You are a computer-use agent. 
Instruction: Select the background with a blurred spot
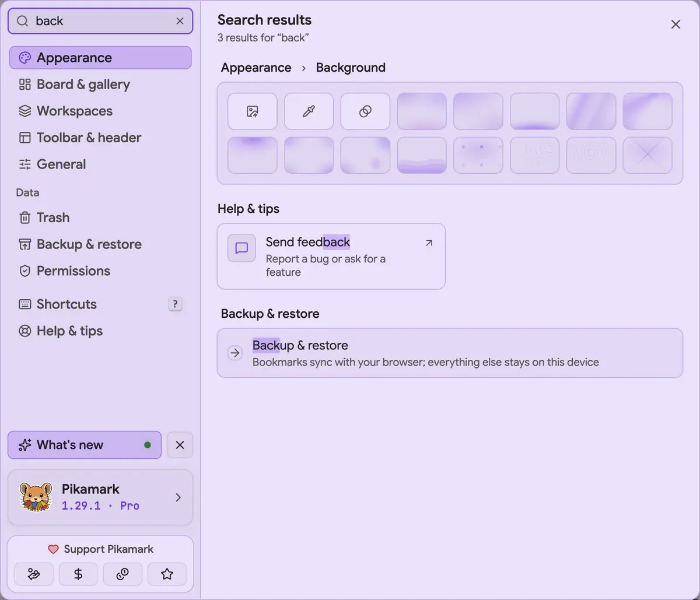coord(365,155)
